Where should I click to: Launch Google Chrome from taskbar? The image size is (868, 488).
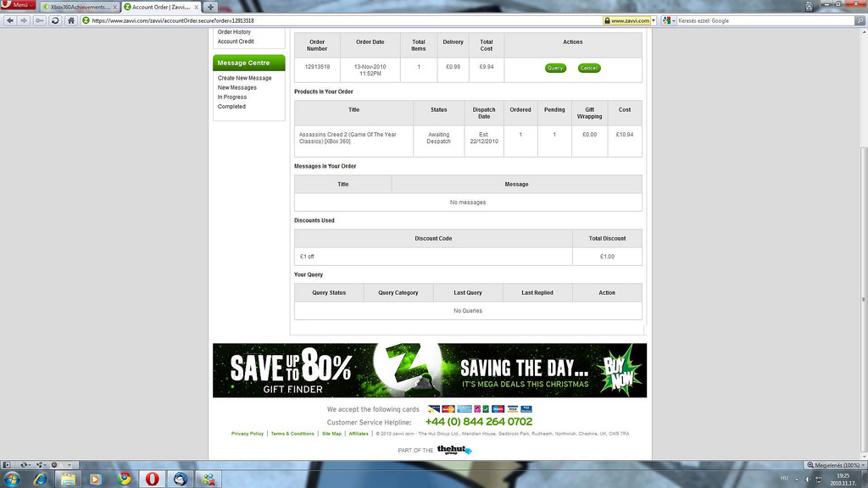click(124, 480)
